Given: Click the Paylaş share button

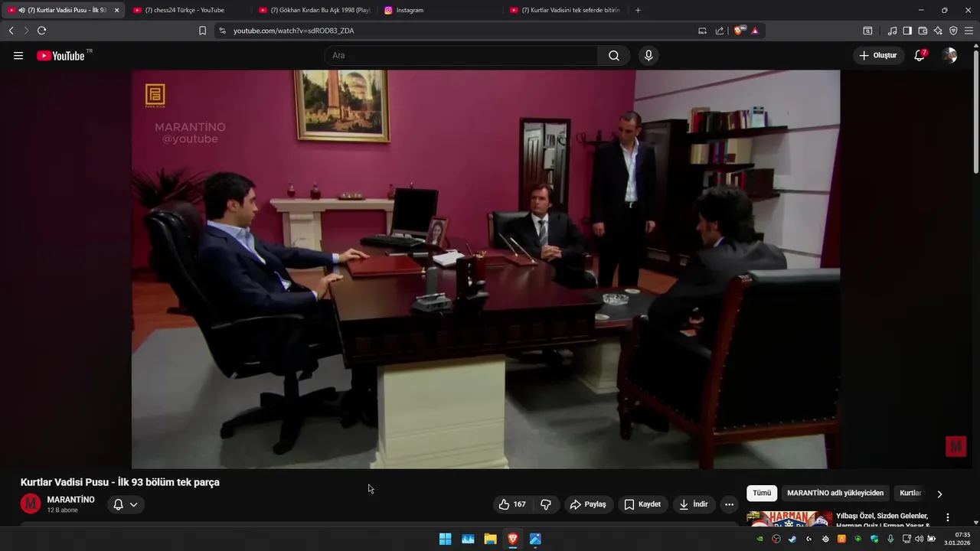Looking at the screenshot, I should pos(588,504).
